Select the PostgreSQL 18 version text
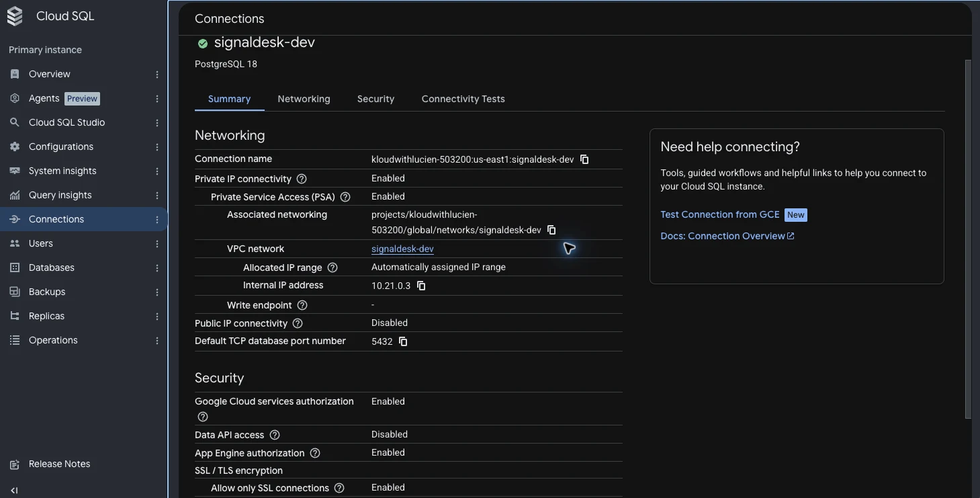This screenshot has width=980, height=498. 226,64
